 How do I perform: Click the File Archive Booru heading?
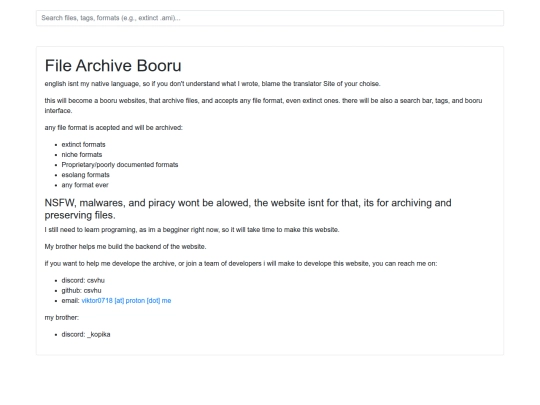click(x=113, y=65)
